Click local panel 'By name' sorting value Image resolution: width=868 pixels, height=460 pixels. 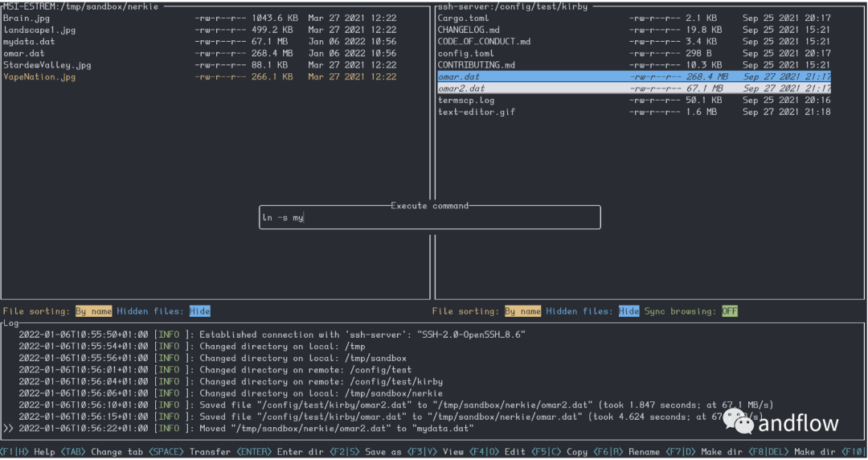pyautogui.click(x=93, y=311)
